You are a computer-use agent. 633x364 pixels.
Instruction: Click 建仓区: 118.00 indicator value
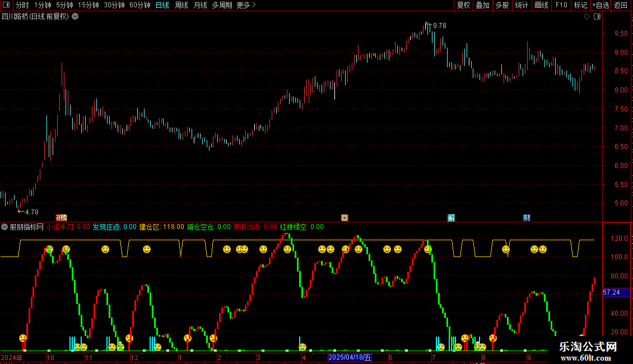click(161, 227)
